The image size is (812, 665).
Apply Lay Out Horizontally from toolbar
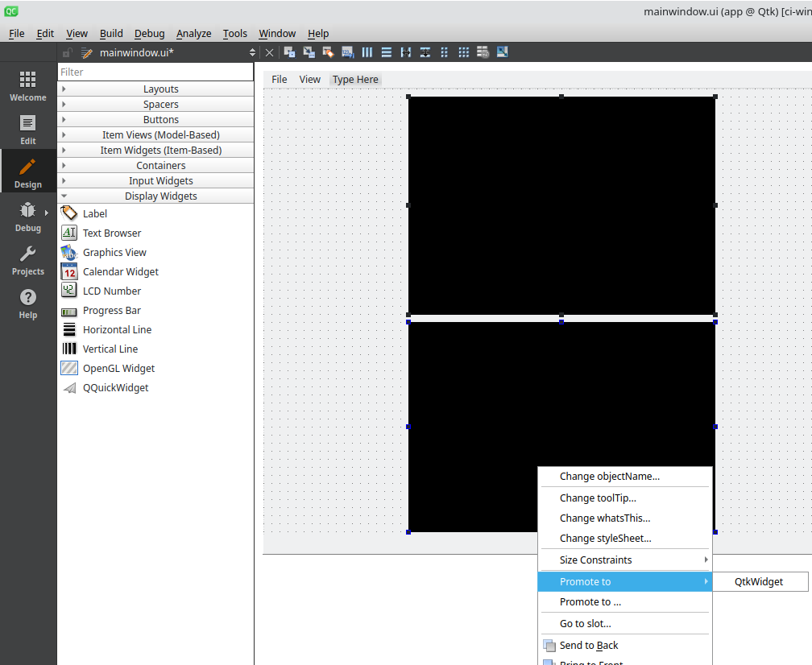click(x=367, y=52)
